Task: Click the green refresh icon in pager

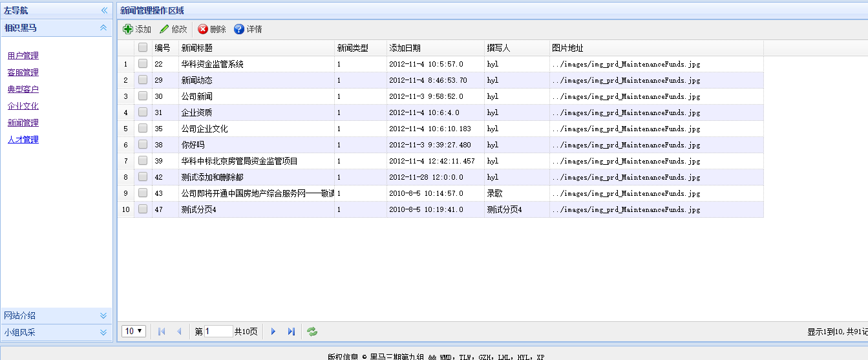Action: [312, 332]
